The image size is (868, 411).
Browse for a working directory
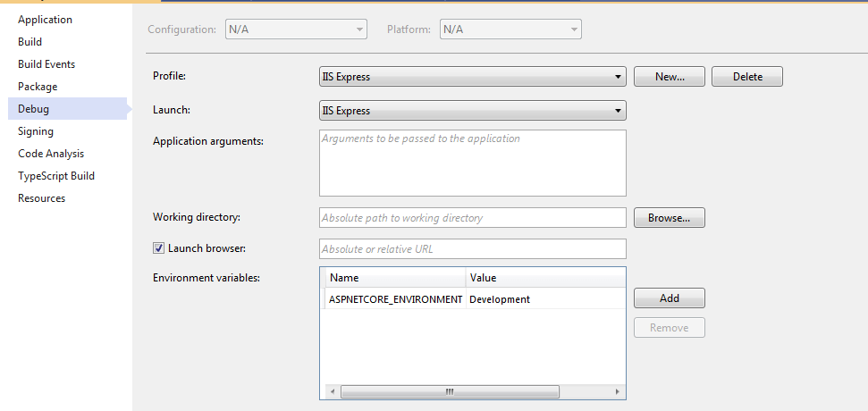(670, 218)
